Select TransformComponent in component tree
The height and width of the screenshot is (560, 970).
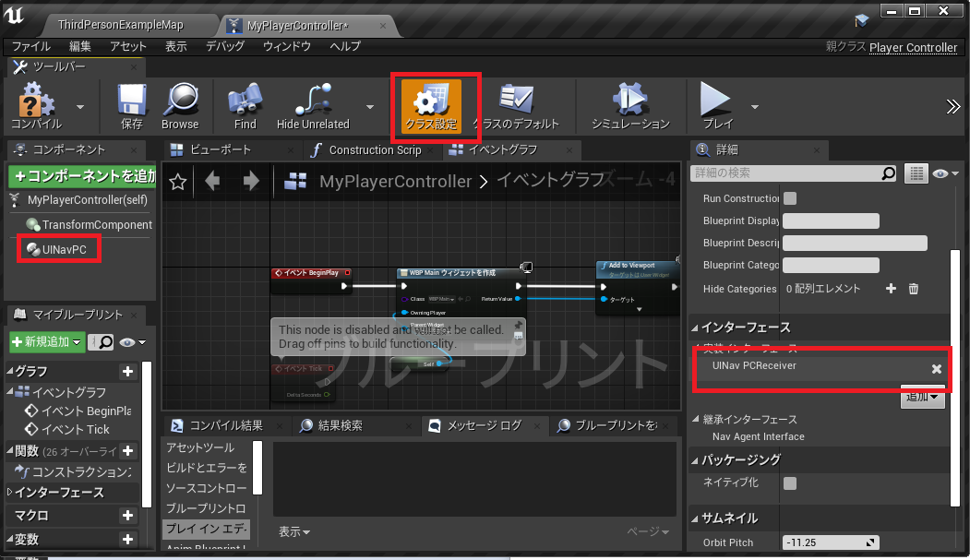pyautogui.click(x=97, y=224)
